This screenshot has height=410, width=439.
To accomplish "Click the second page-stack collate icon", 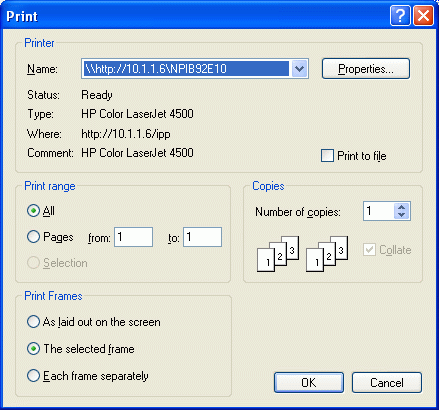I will point(327,254).
